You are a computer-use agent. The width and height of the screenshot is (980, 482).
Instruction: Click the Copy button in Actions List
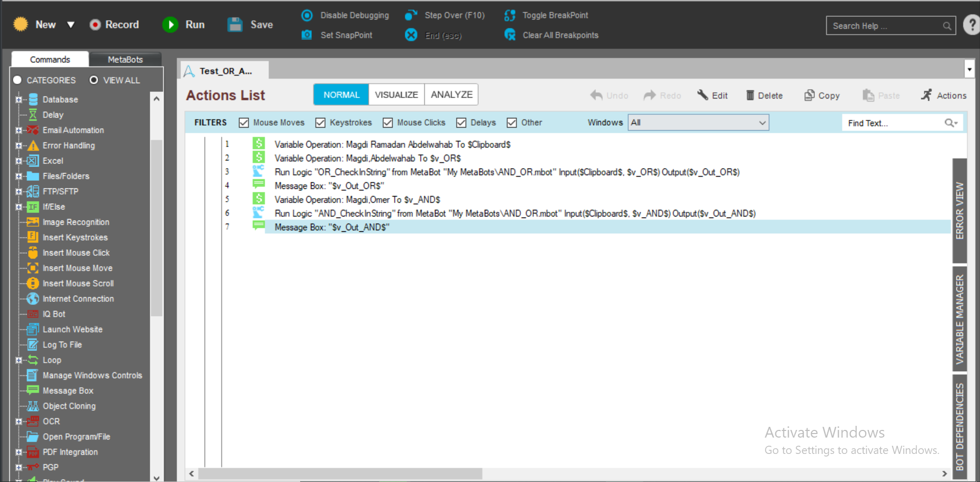click(x=822, y=95)
